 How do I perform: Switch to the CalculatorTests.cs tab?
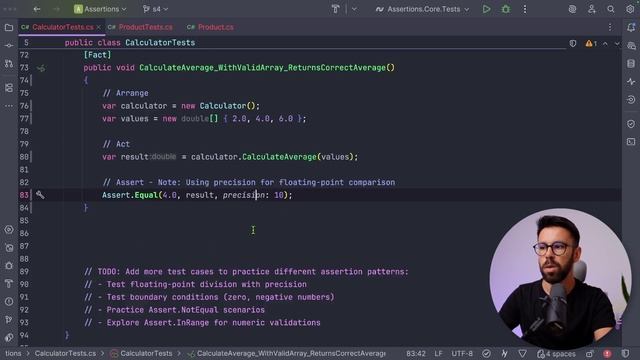pyautogui.click(x=63, y=27)
